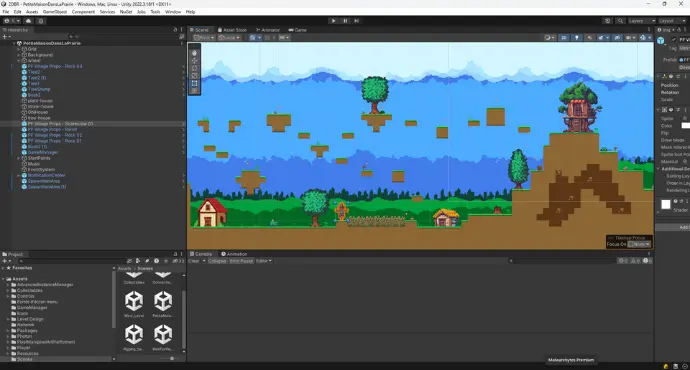
Task: Toggle hidden objects visibility in Scene
Action: (x=617, y=38)
